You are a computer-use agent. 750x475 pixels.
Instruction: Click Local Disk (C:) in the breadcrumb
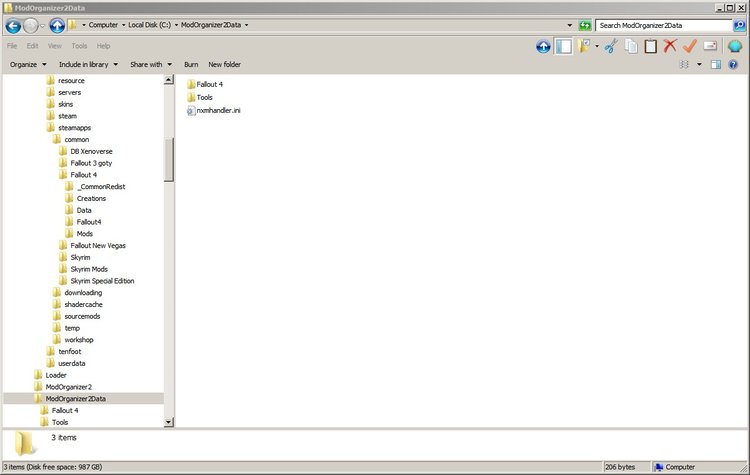tap(149, 25)
